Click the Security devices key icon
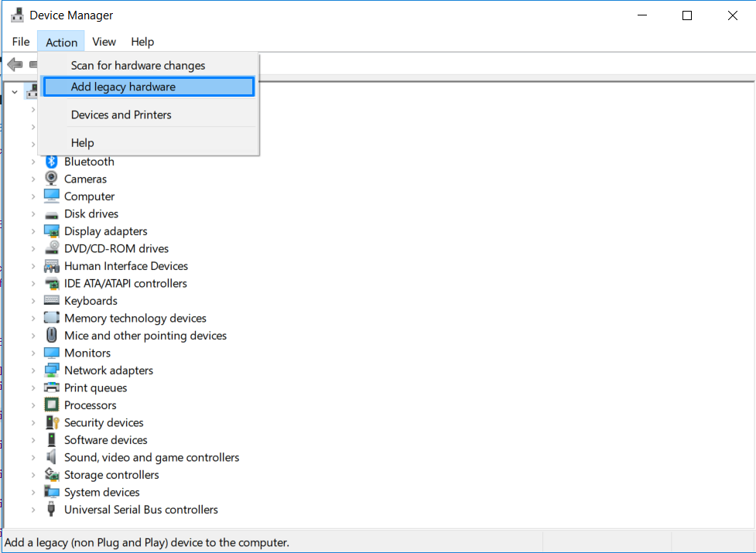The height and width of the screenshot is (553, 756). click(x=52, y=422)
